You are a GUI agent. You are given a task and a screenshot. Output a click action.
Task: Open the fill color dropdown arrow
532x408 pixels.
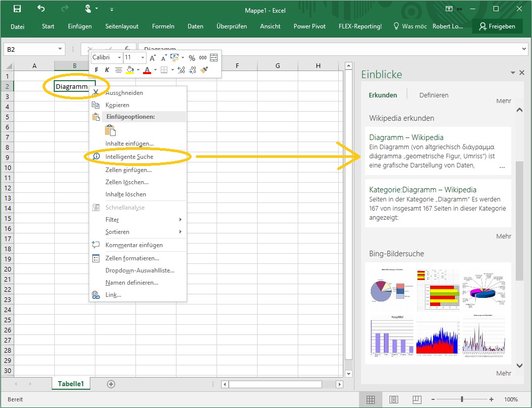138,70
